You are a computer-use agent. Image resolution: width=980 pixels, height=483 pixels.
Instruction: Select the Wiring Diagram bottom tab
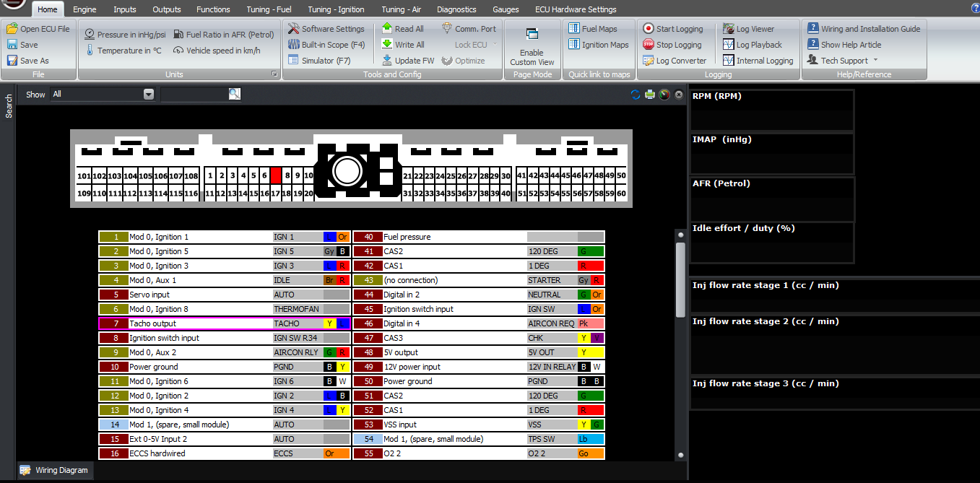(54, 470)
